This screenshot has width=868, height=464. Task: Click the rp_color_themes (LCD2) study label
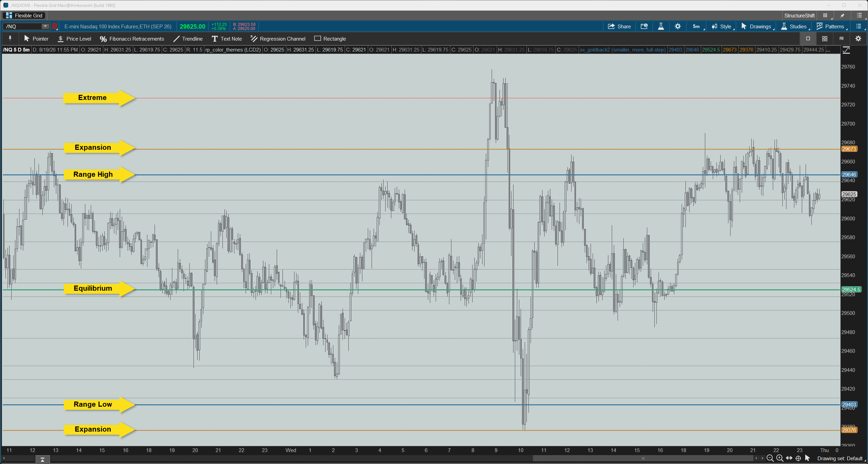233,50
